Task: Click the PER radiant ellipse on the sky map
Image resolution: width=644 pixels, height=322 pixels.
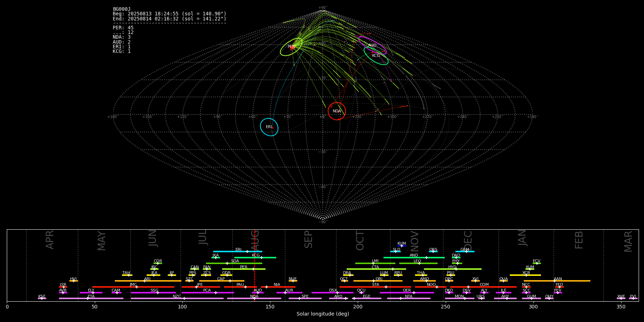Action: click(291, 47)
